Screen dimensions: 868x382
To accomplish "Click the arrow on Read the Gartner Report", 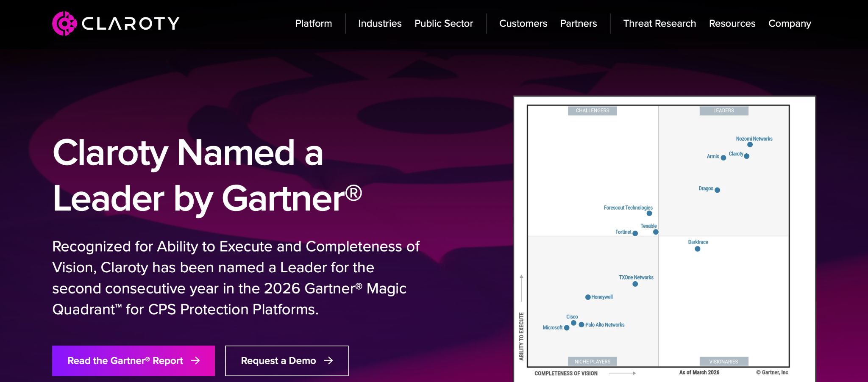I will [195, 360].
